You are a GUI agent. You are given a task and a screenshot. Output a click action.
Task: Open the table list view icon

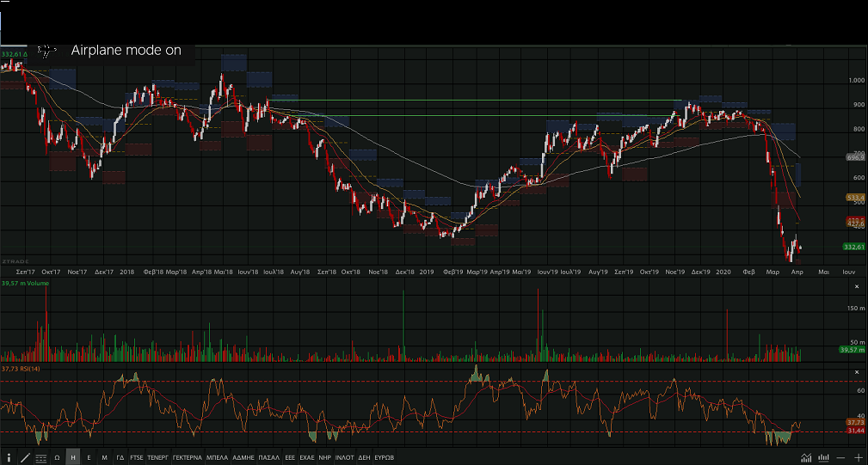[x=40, y=457]
